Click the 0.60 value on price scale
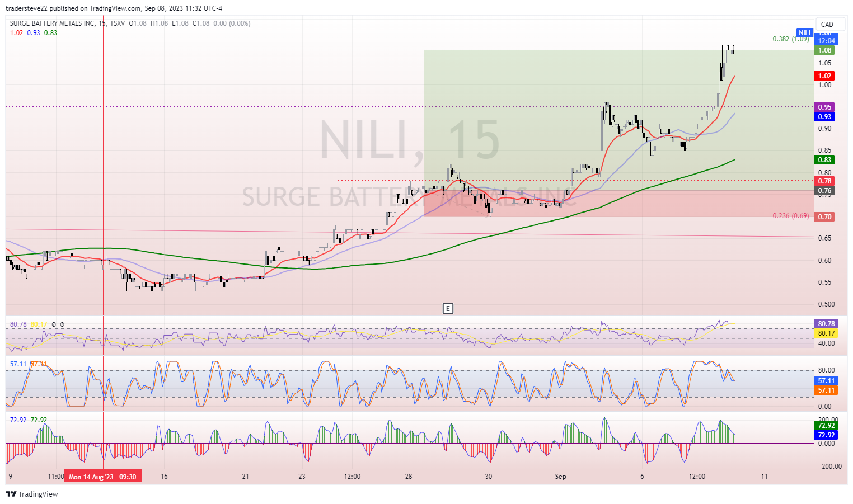853x504 pixels. pos(824,261)
